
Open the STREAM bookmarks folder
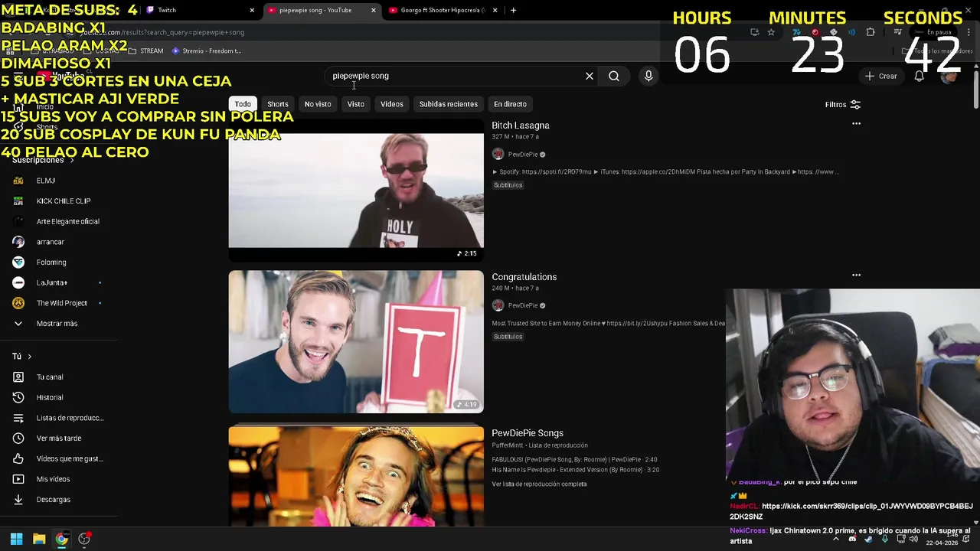tap(146, 51)
